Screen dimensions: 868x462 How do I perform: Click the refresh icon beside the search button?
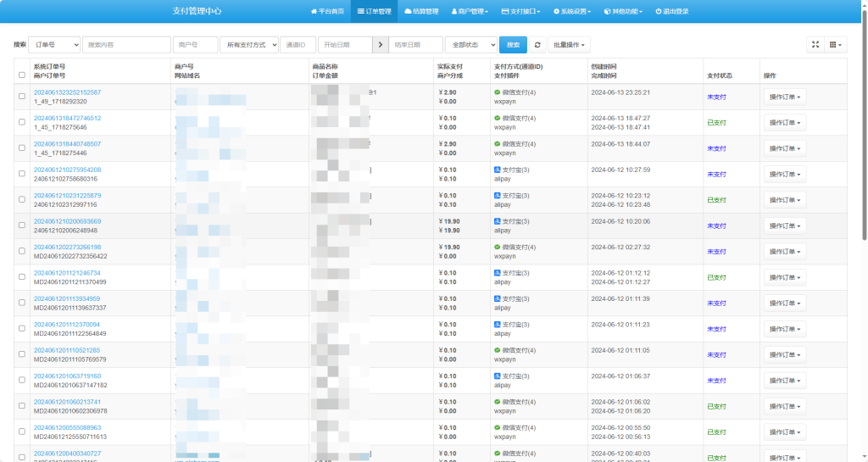(x=537, y=45)
